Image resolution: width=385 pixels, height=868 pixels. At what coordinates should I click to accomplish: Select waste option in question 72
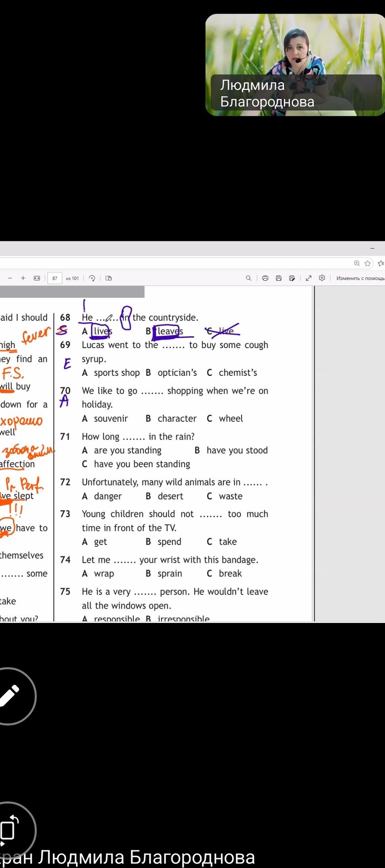tap(224, 496)
